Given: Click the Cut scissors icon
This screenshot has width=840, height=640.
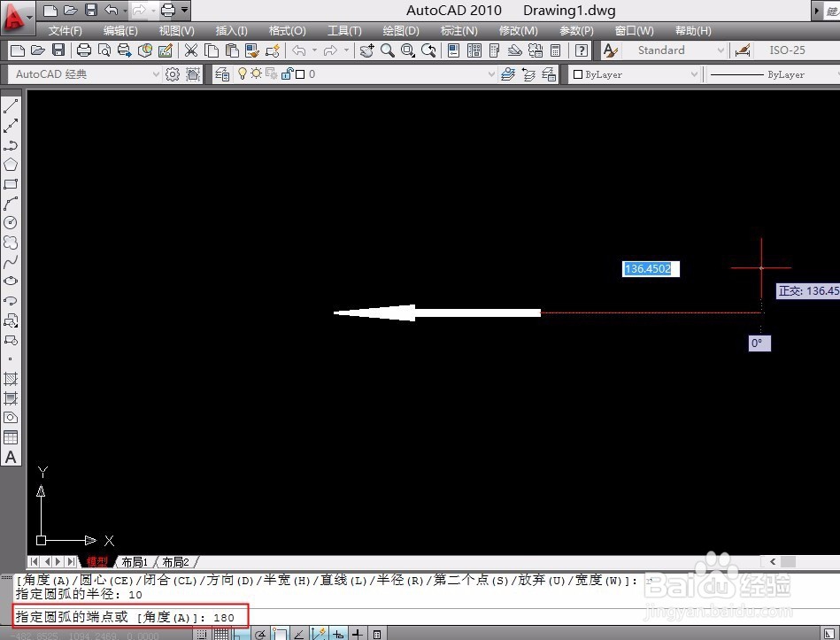Looking at the screenshot, I should pyautogui.click(x=190, y=50).
